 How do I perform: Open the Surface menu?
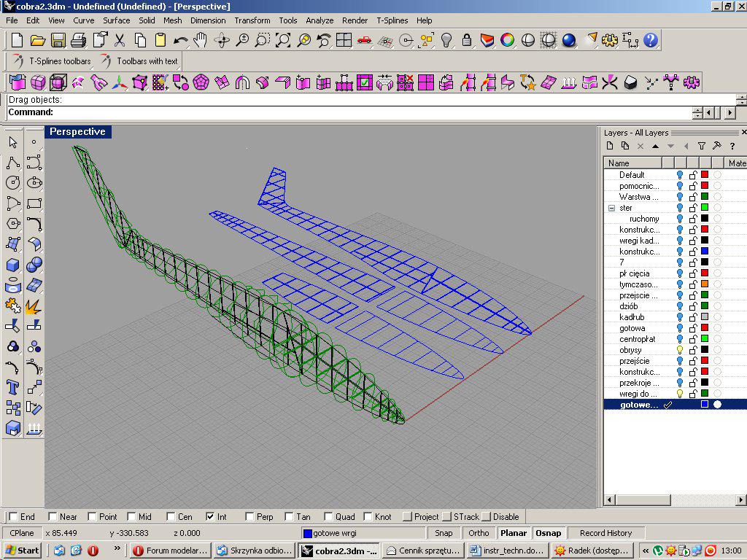tap(116, 20)
